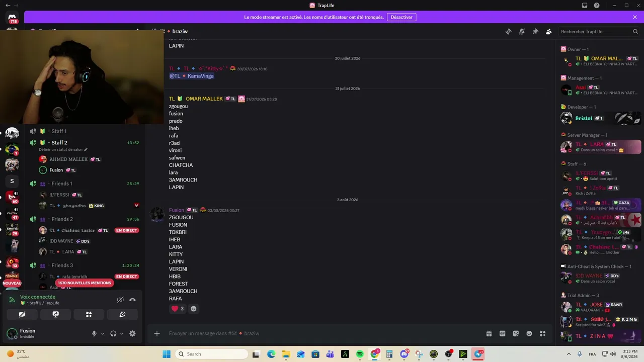644x362 pixels.
Task: Open microphone input options dropdown arrow
Action: point(103,333)
